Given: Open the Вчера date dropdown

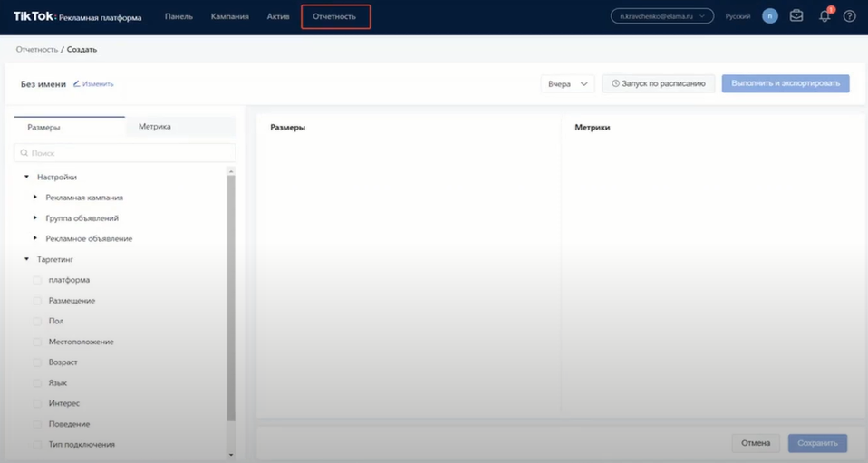Looking at the screenshot, I should (x=567, y=84).
